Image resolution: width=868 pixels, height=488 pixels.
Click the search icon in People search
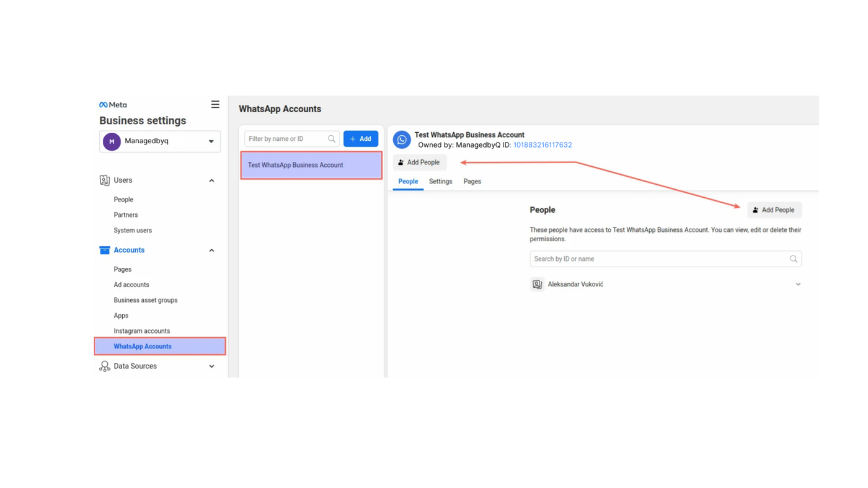(x=794, y=259)
